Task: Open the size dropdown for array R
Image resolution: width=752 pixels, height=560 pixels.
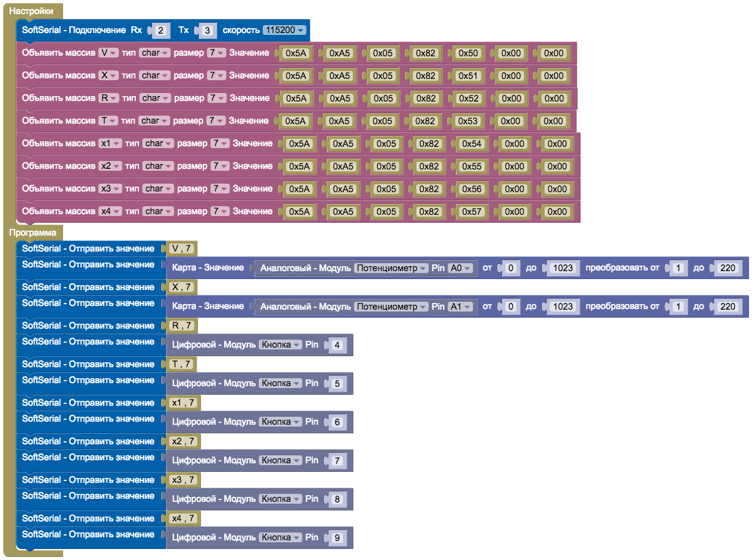Action: point(216,99)
